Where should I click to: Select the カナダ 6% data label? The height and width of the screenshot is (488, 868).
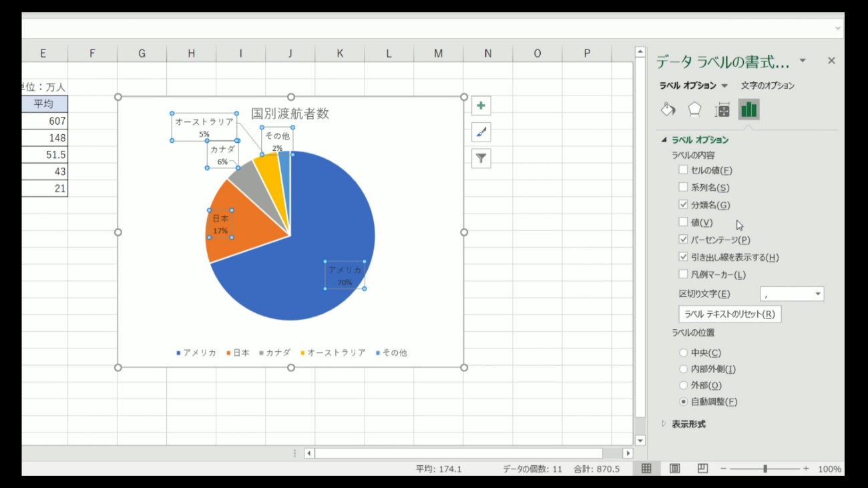pyautogui.click(x=222, y=155)
